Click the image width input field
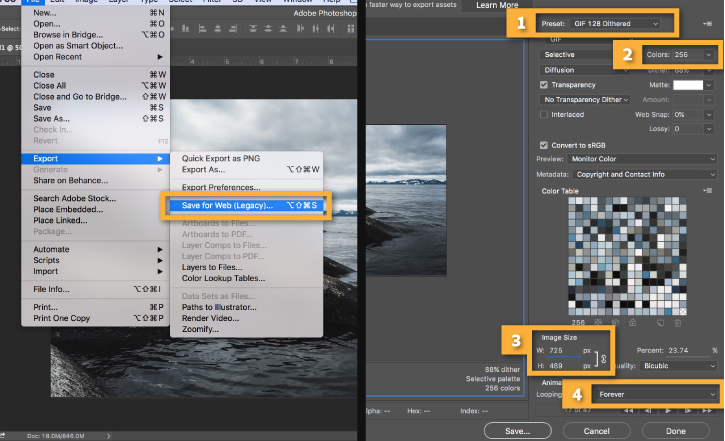Viewport: 725px width, 441px height. click(x=561, y=351)
